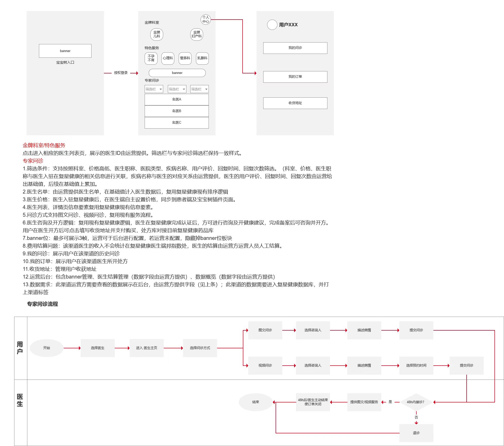
Task: Open the 我的问诊 entry
Action: tap(295, 48)
